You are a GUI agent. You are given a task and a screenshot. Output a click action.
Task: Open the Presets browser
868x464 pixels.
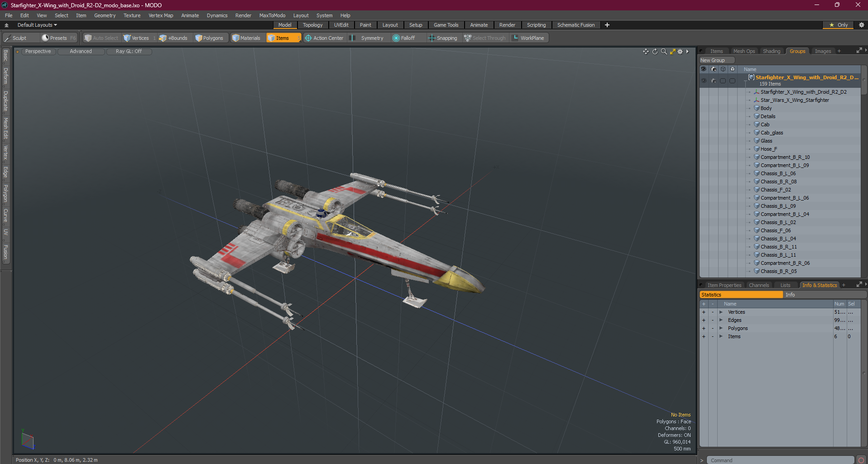tap(58, 38)
